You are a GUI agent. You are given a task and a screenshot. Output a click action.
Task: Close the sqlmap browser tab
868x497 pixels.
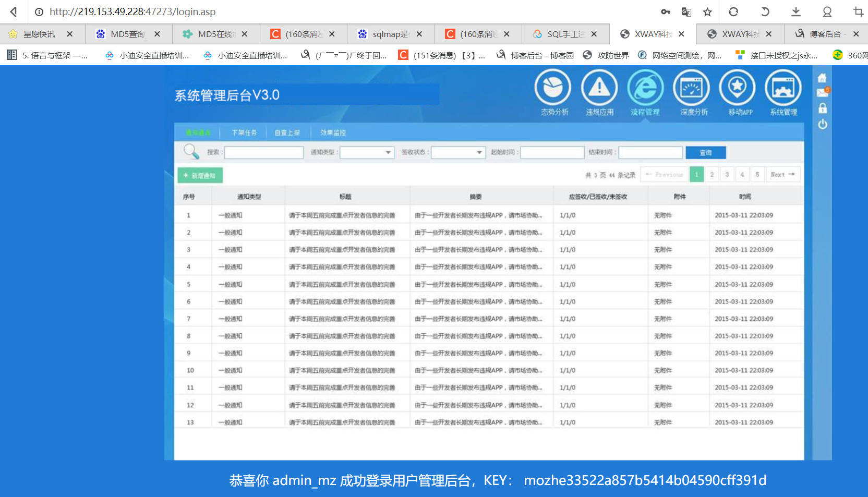[419, 34]
